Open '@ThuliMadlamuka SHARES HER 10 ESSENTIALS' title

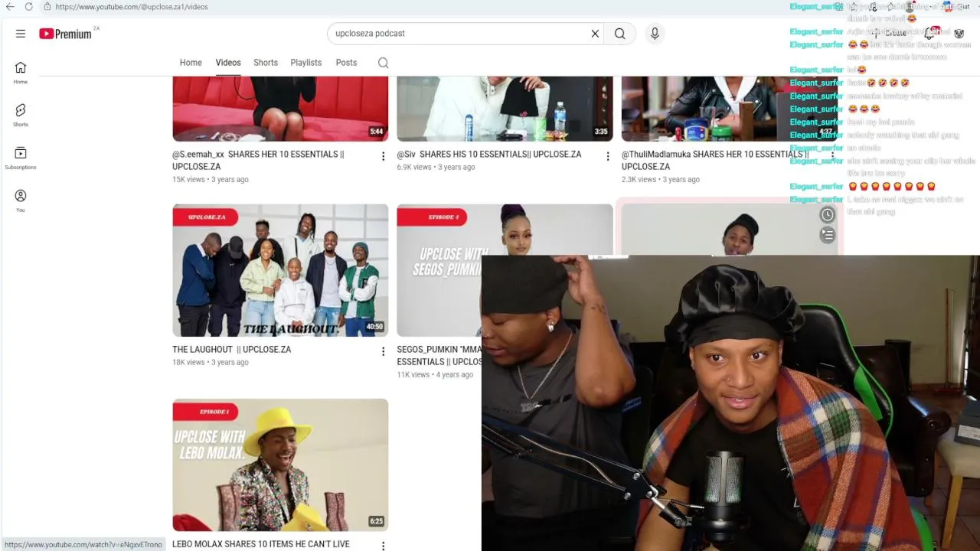[x=714, y=160]
